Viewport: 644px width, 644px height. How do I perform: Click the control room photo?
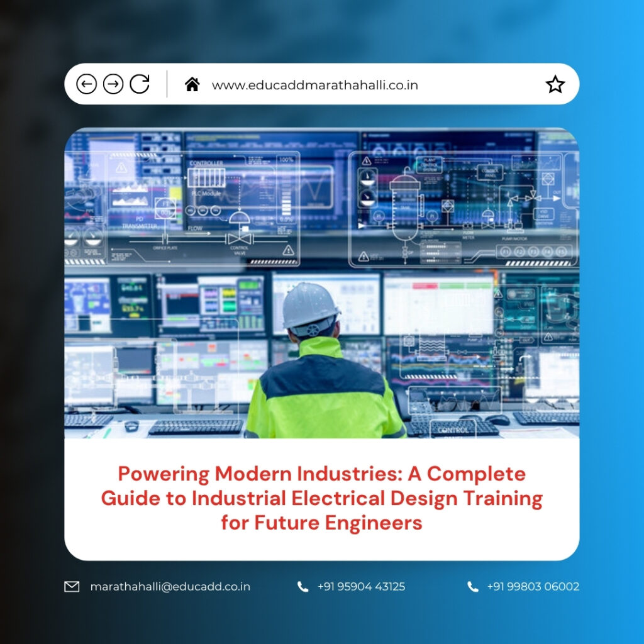point(321,283)
